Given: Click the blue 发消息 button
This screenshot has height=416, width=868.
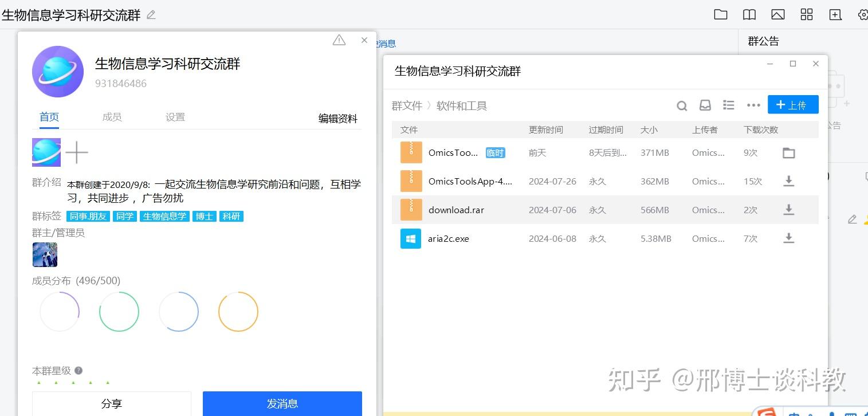Looking at the screenshot, I should click(x=282, y=403).
